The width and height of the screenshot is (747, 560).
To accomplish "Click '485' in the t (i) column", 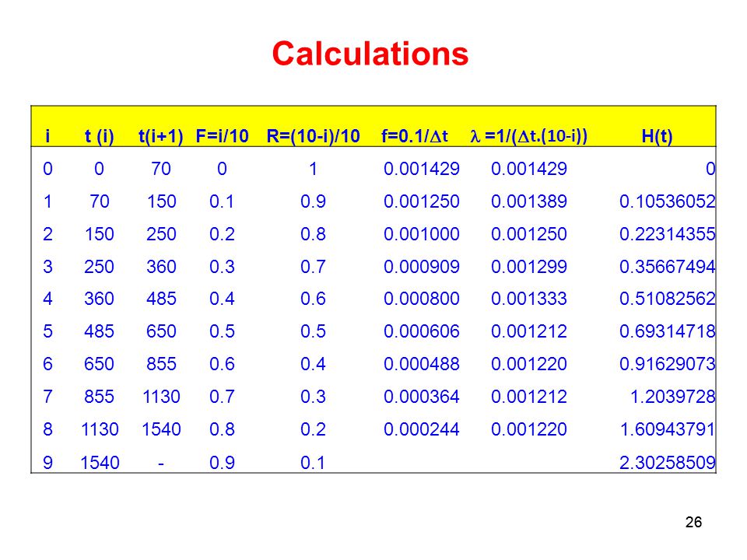I will coord(99,331).
